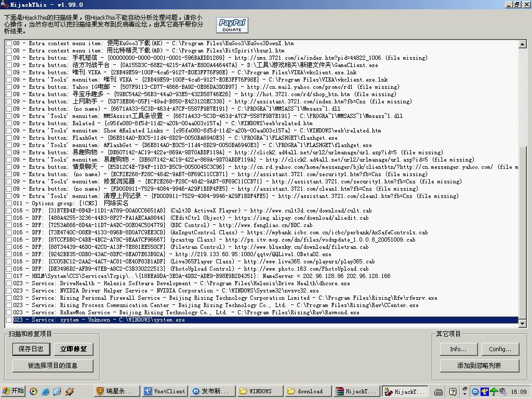The width and height of the screenshot is (532, 399).
Task: Switch to the download folder taskbar window
Action: (308, 391)
